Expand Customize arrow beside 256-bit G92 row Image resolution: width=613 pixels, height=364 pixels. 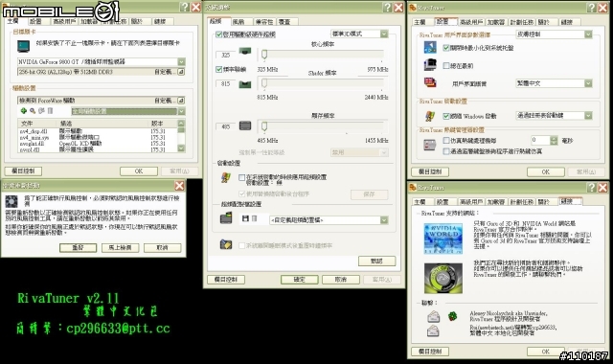tap(181, 72)
